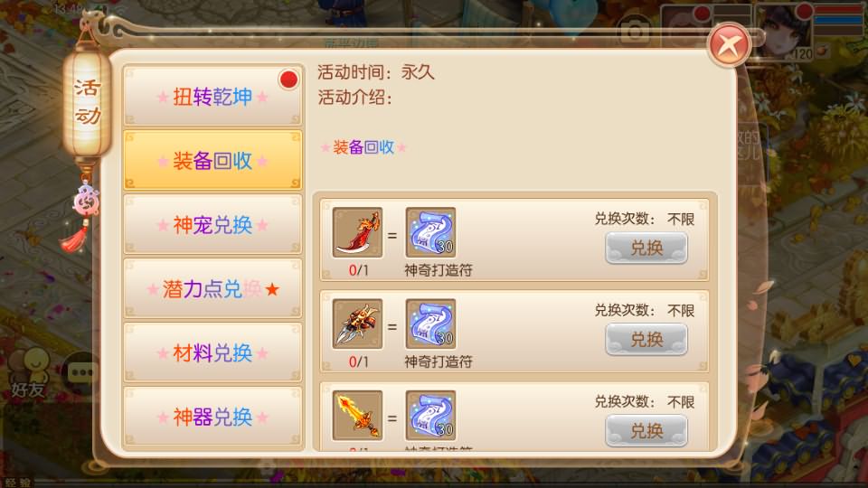Click 兑换 for the red blade
This screenshot has height=488, width=868.
(646, 248)
